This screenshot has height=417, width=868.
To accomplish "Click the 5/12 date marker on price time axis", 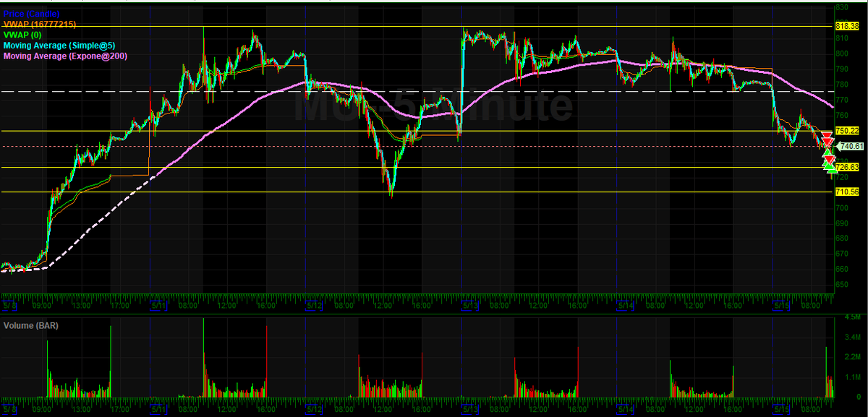I will tap(313, 306).
